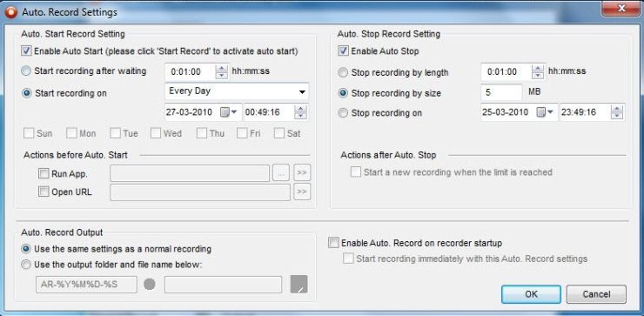Select 'Stop recording on' radio button

click(x=343, y=113)
